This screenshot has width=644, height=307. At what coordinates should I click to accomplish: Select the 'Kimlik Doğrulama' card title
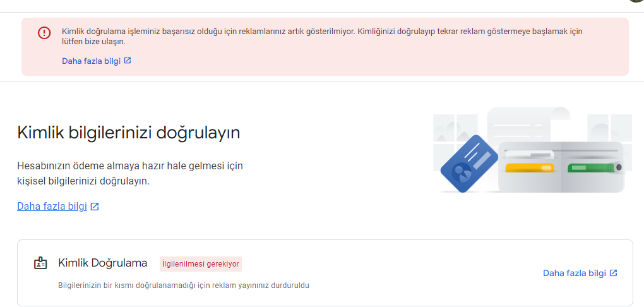(x=103, y=263)
